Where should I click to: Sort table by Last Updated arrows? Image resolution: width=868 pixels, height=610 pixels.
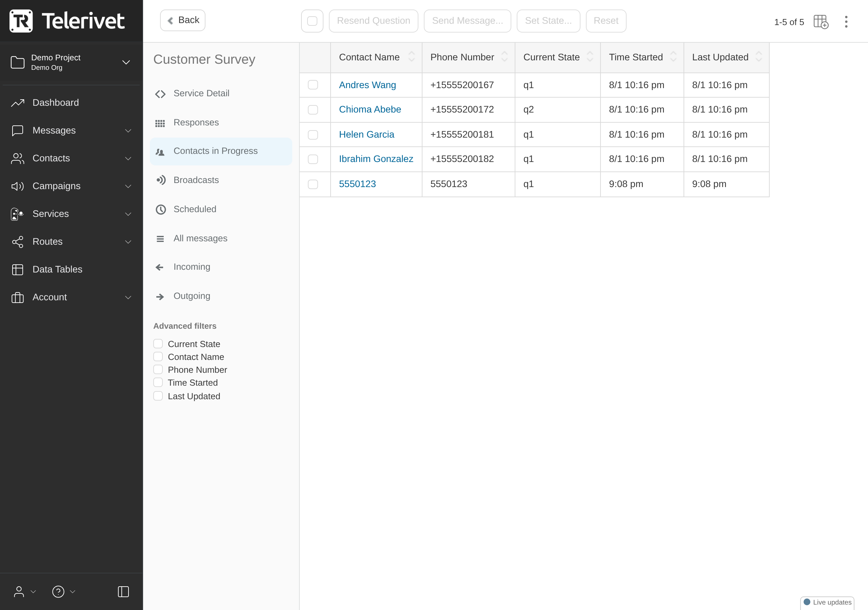pos(759,57)
